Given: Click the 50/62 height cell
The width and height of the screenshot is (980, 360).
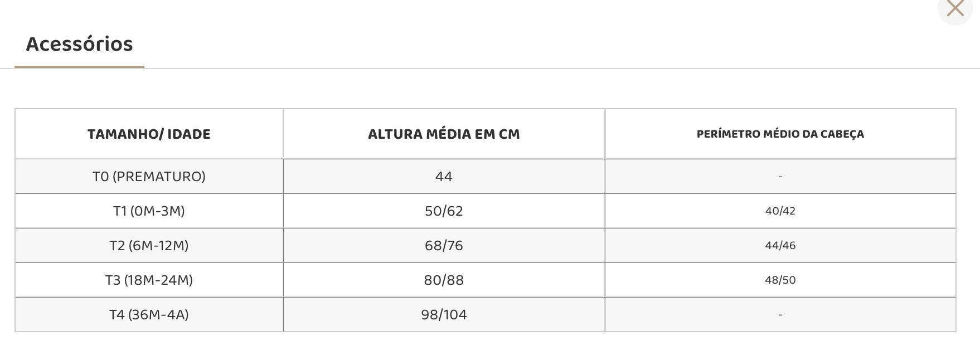Looking at the screenshot, I should [x=444, y=211].
